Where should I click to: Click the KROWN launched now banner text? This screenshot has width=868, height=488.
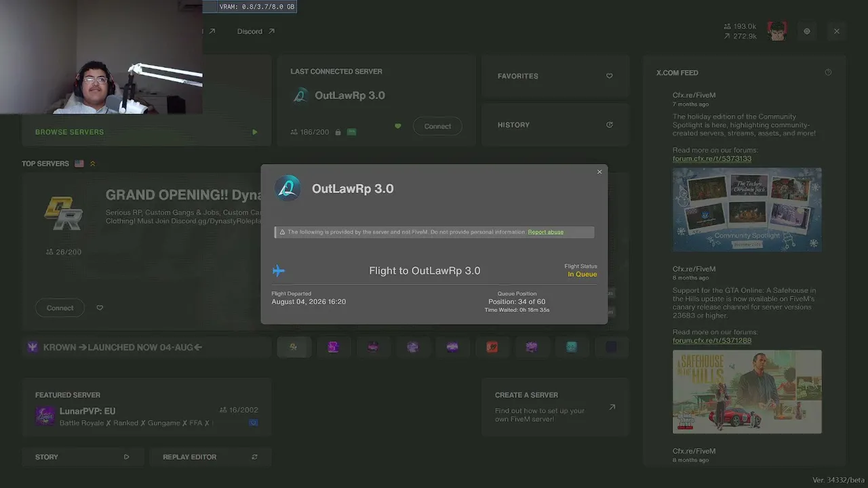click(x=123, y=347)
